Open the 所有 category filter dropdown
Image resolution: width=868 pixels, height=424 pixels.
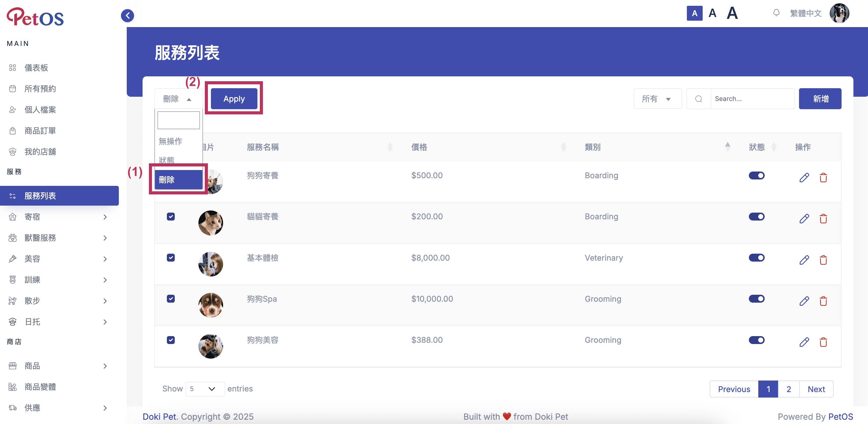click(657, 99)
